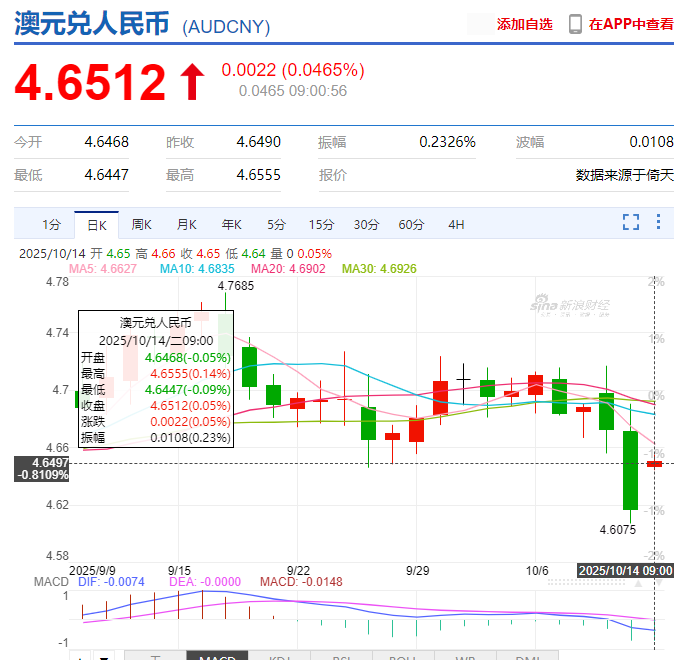Viewport: 675px width, 660px height.
Task: Select the 日K daily candlestick tab
Action: [97, 224]
